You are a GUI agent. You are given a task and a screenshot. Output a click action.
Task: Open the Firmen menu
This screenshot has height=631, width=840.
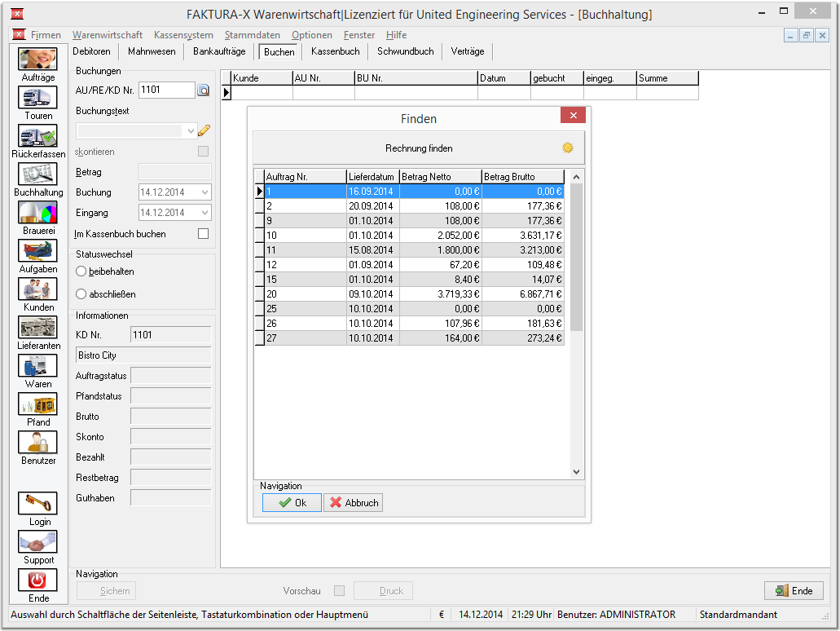tap(46, 35)
